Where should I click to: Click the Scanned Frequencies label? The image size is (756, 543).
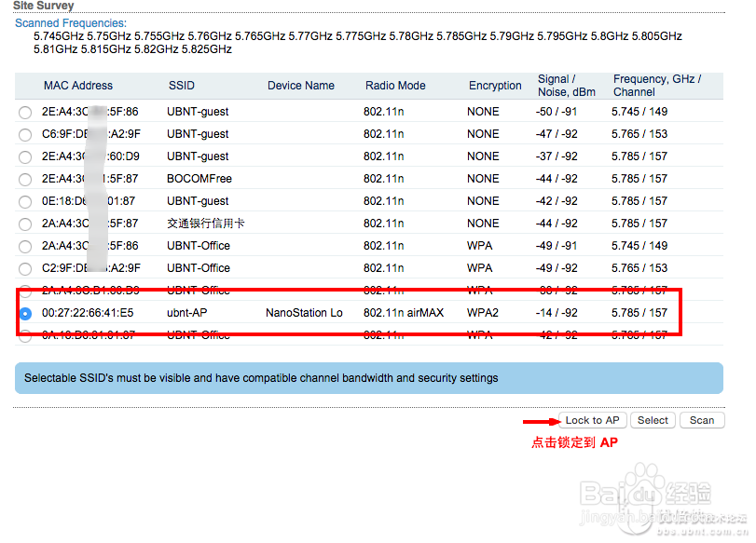(71, 23)
